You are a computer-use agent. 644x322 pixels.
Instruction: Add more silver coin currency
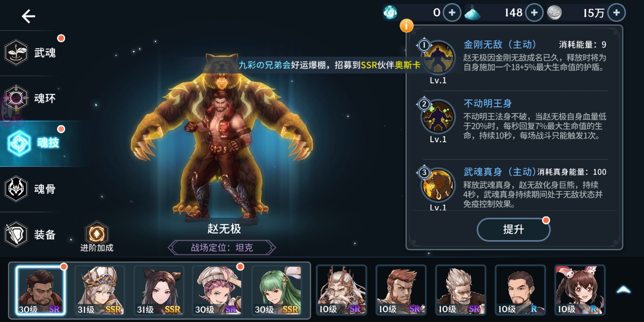pyautogui.click(x=616, y=13)
